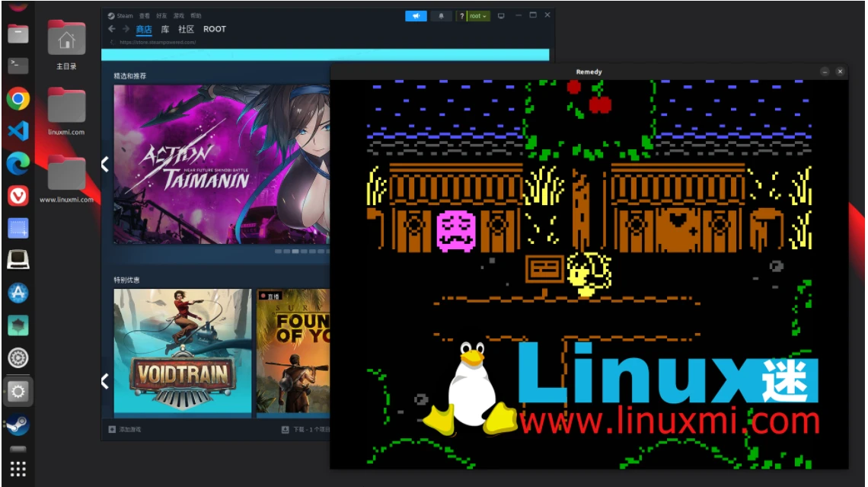Collapse the special offers section chevron
This screenshot has height=487, width=868.
(x=104, y=383)
